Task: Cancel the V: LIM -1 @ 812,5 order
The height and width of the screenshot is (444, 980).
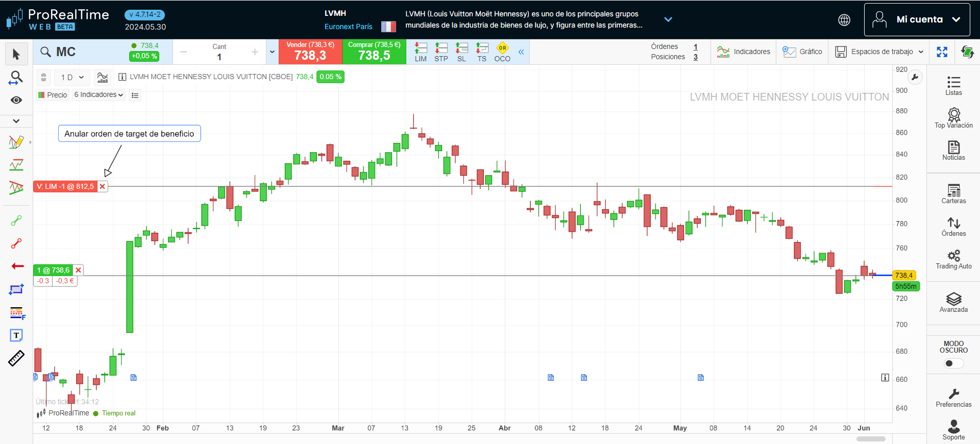Action: click(x=103, y=187)
